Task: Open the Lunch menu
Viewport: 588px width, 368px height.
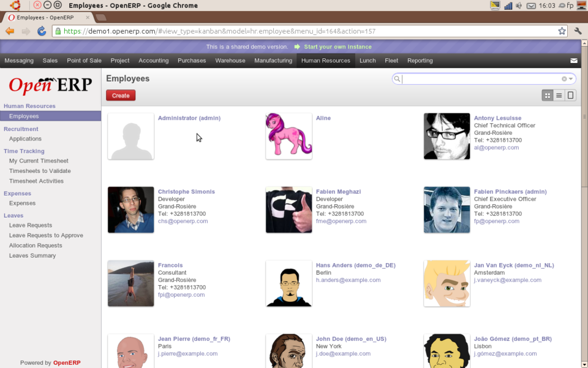Action: pyautogui.click(x=368, y=61)
